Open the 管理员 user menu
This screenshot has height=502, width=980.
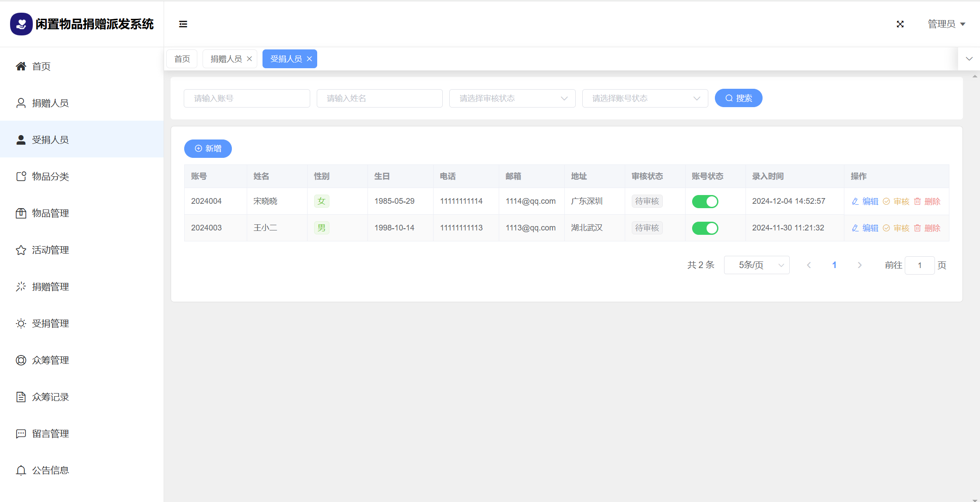(946, 24)
